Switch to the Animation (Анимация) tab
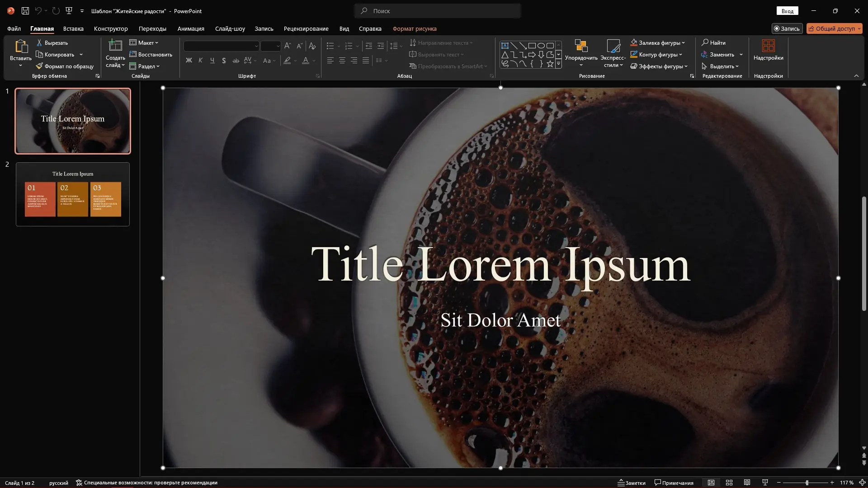 click(191, 28)
